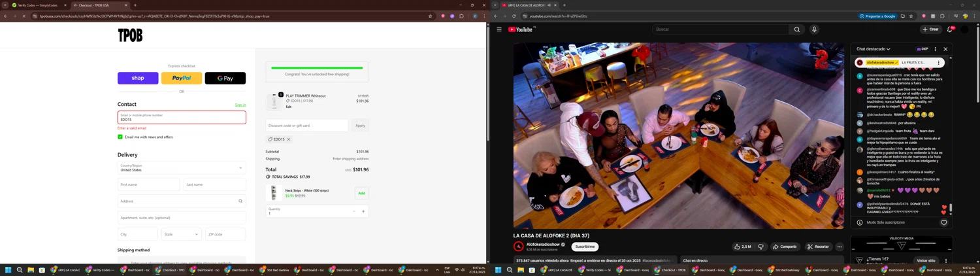This screenshot has height=276, width=980.
Task: Open YouTube notifications bell
Action: coord(950,29)
